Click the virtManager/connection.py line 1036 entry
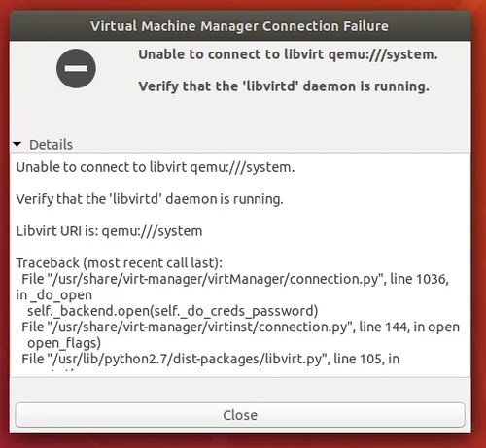The width and height of the screenshot is (486, 448). tap(235, 279)
